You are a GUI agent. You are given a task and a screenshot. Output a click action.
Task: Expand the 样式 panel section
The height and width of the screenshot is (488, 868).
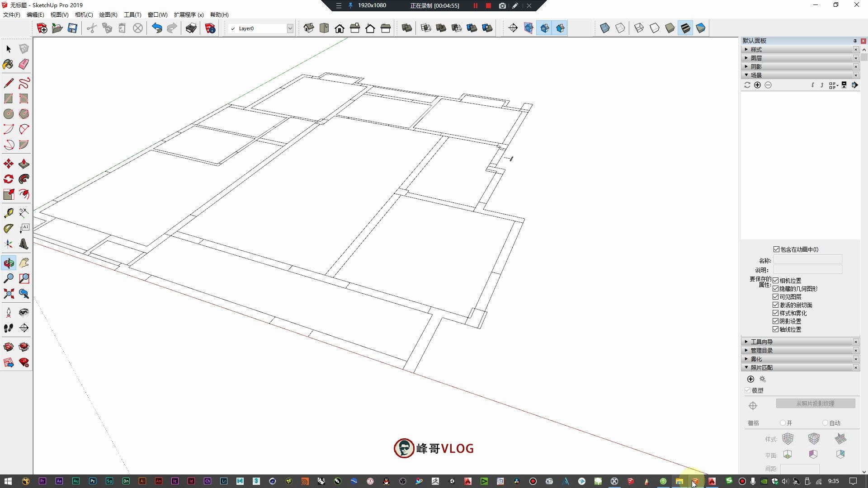756,49
